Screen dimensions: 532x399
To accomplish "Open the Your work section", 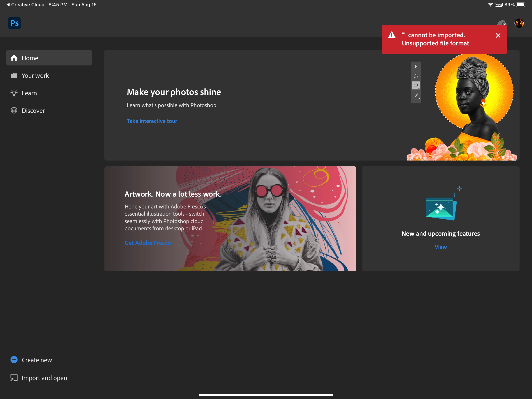I will point(35,76).
